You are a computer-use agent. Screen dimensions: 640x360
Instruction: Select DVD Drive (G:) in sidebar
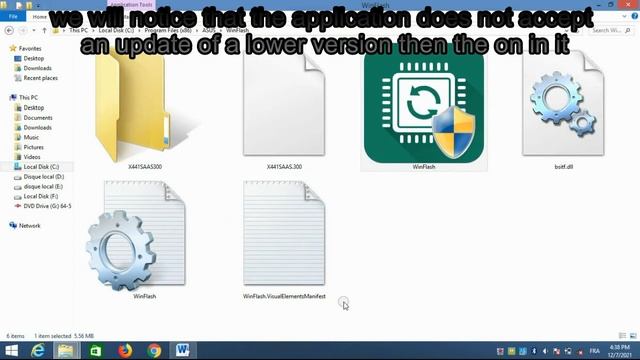47,206
